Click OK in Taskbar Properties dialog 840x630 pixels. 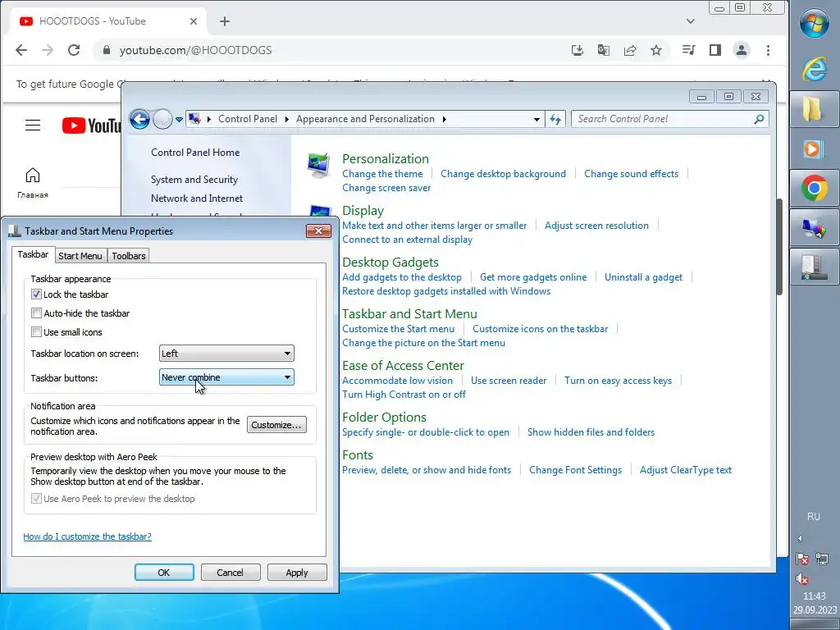(x=164, y=572)
